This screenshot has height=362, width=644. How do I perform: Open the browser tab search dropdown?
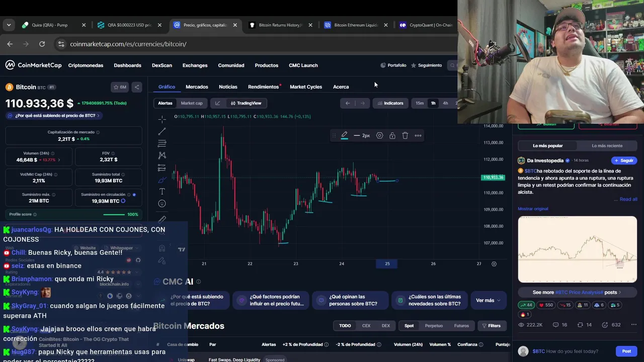click(9, 25)
